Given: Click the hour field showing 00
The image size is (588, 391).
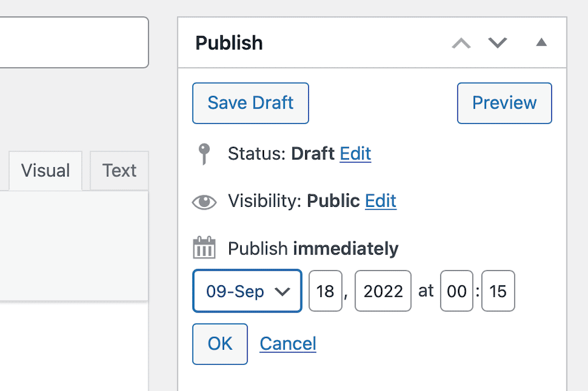Looking at the screenshot, I should pos(457,291).
